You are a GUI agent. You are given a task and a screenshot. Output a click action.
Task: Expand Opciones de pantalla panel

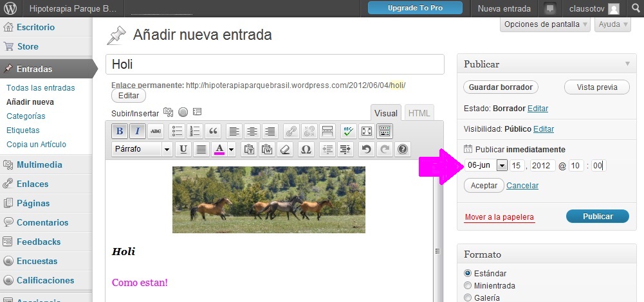pos(545,24)
